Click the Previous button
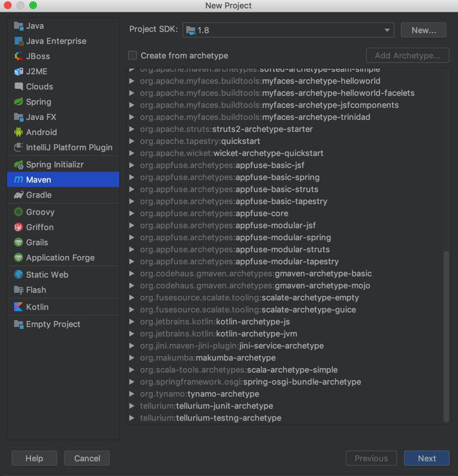The height and width of the screenshot is (476, 458). (x=371, y=458)
